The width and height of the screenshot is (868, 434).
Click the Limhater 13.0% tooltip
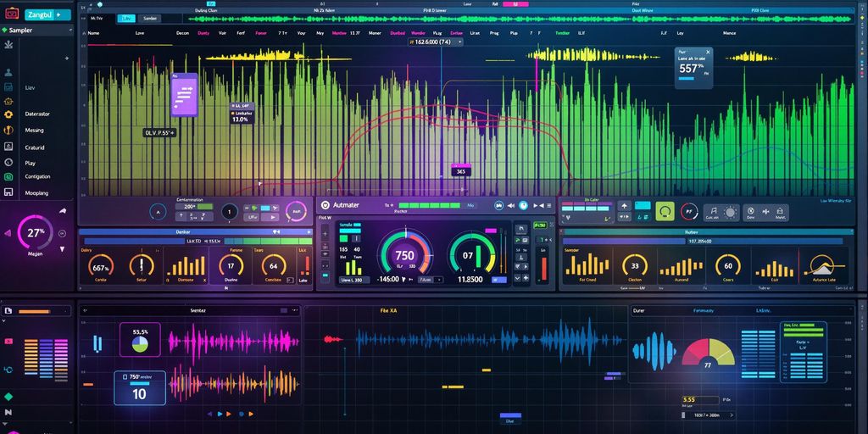pos(242,113)
